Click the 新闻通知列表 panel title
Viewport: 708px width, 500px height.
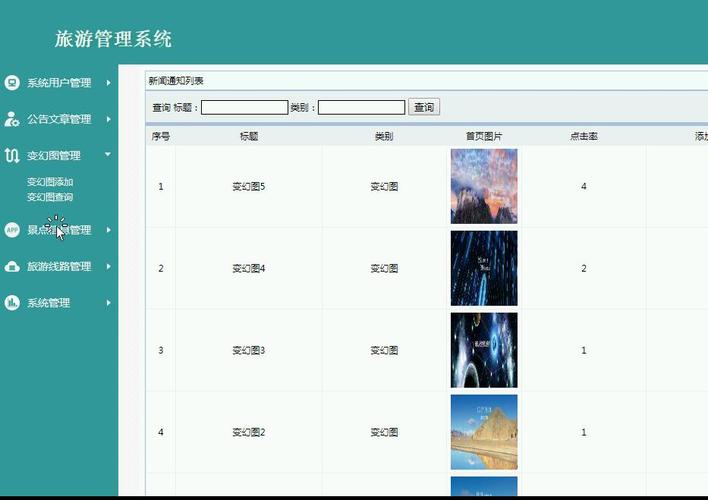tap(176, 81)
